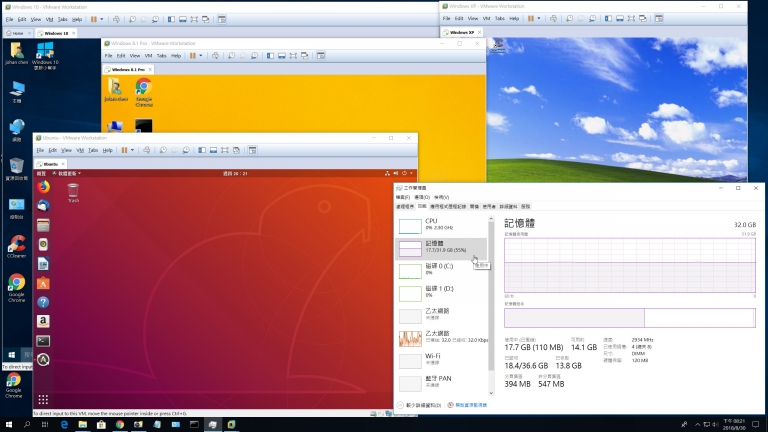Viewport: 768px width, 432px height.
Task: Toggle the library view in Windows 10 VMware toolbar
Action: (x=171, y=20)
